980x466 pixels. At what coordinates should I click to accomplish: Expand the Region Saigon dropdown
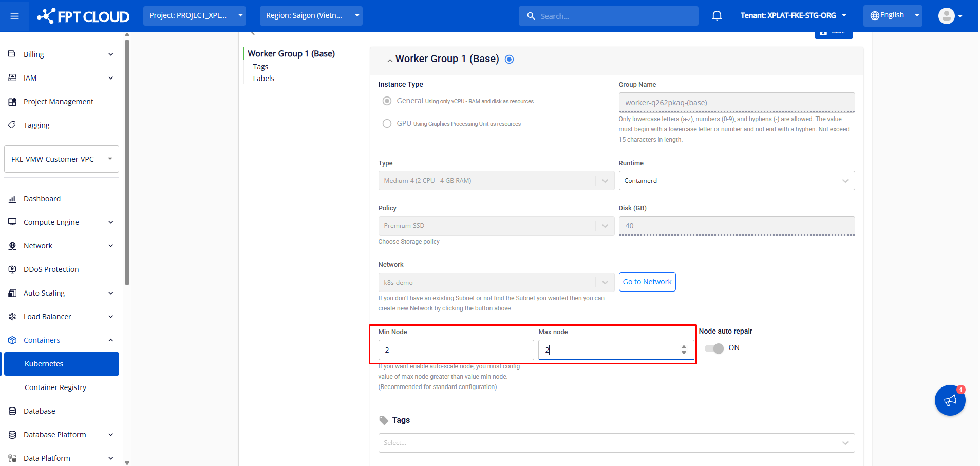[311, 16]
